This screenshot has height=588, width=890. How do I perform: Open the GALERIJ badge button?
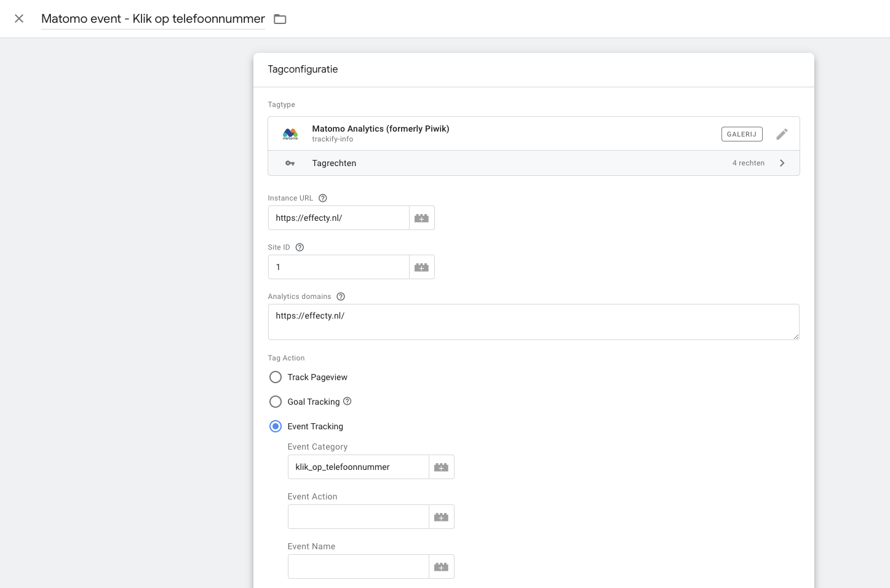coord(742,134)
